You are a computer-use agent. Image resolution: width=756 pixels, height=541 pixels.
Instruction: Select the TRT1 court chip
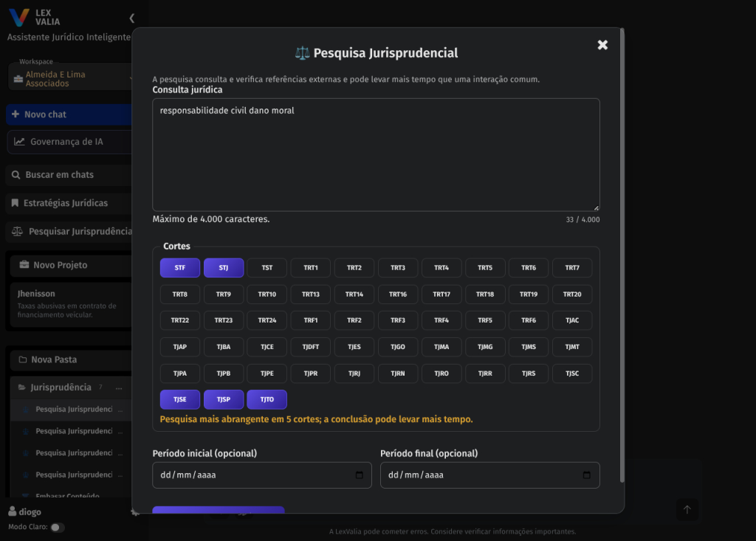(x=311, y=268)
